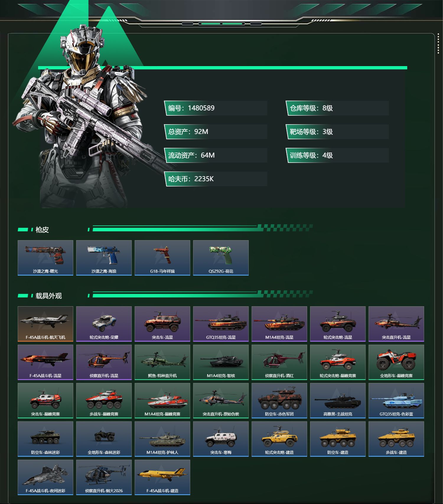Open the 防空车-森林迷彩 vehicle card
This screenshot has width=443, height=504.
[x=45, y=439]
